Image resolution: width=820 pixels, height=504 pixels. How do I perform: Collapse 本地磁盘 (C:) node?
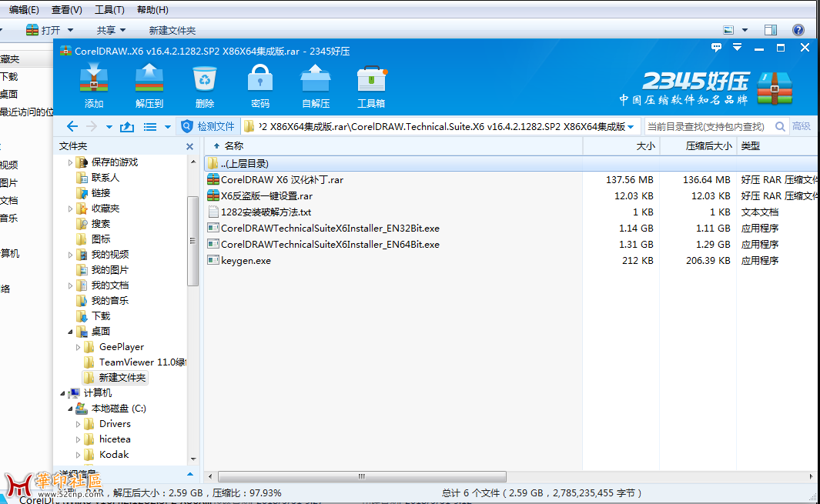tap(71, 409)
